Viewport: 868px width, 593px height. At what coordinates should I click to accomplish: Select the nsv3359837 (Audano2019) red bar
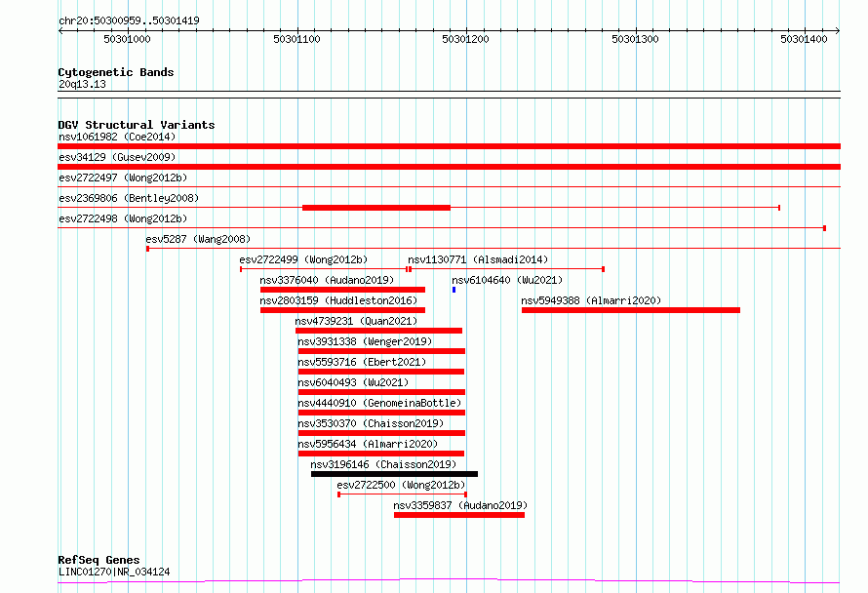pos(459,515)
